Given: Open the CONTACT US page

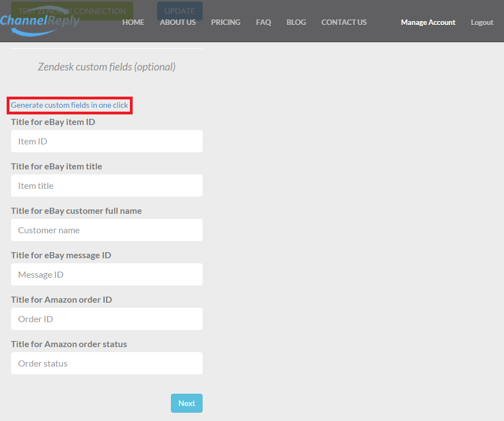Looking at the screenshot, I should point(344,22).
